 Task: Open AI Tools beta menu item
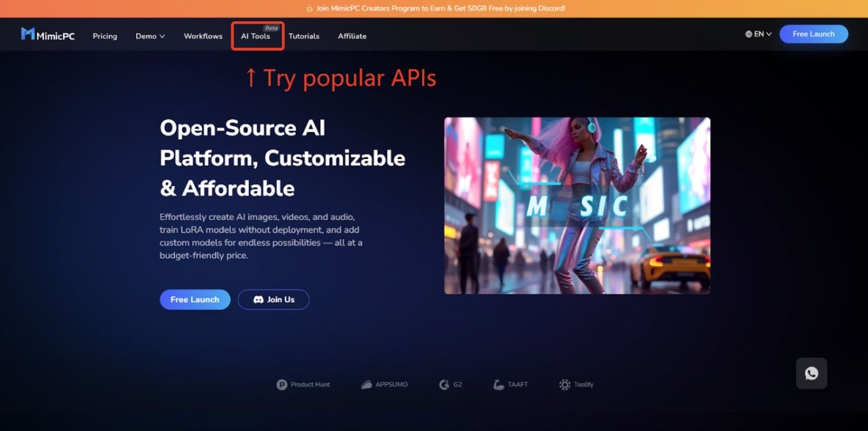pyautogui.click(x=257, y=35)
